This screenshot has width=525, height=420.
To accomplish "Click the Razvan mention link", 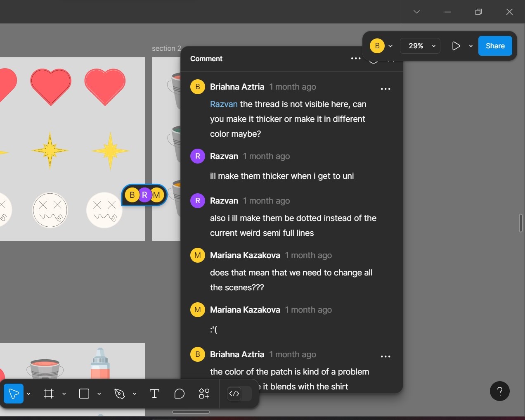I will click(x=224, y=104).
